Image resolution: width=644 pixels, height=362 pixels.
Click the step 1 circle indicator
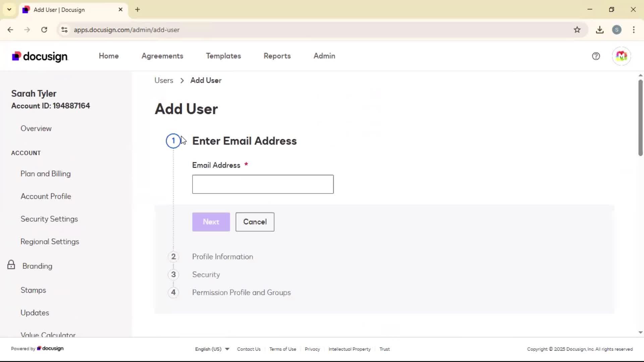173,141
